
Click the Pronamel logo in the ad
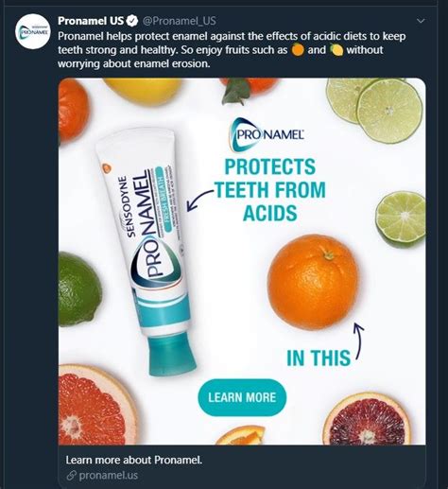click(x=267, y=134)
